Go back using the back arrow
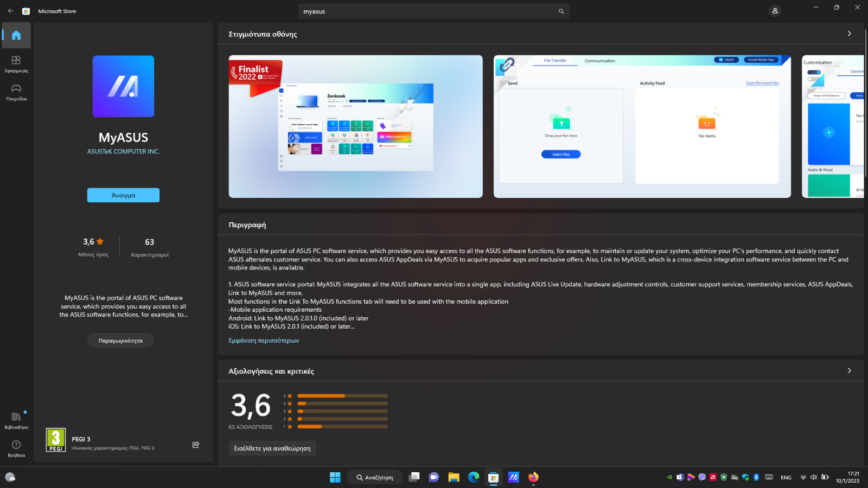Screen dimensions: 868x488 [11, 11]
